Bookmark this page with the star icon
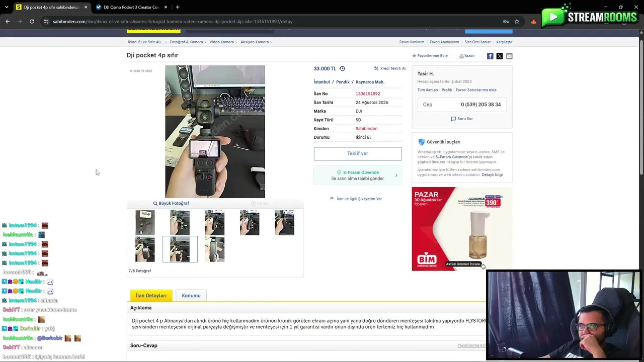644x362 pixels. coord(517,22)
